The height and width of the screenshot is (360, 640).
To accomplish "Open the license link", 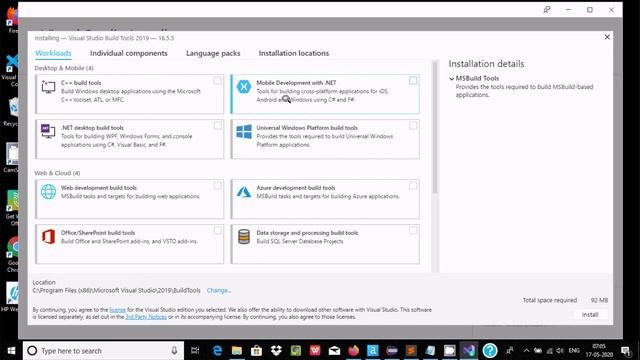I will (118, 310).
